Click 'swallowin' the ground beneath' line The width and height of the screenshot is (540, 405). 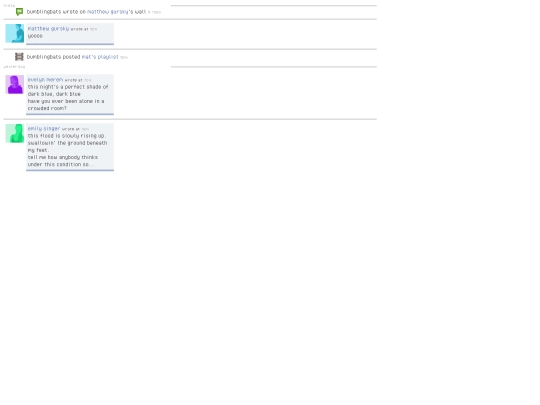click(x=68, y=143)
